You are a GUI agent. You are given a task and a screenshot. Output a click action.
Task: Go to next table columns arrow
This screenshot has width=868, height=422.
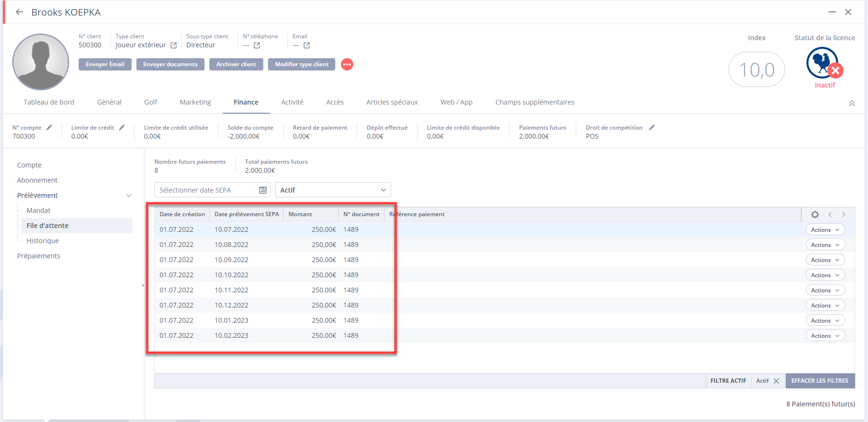pos(843,214)
